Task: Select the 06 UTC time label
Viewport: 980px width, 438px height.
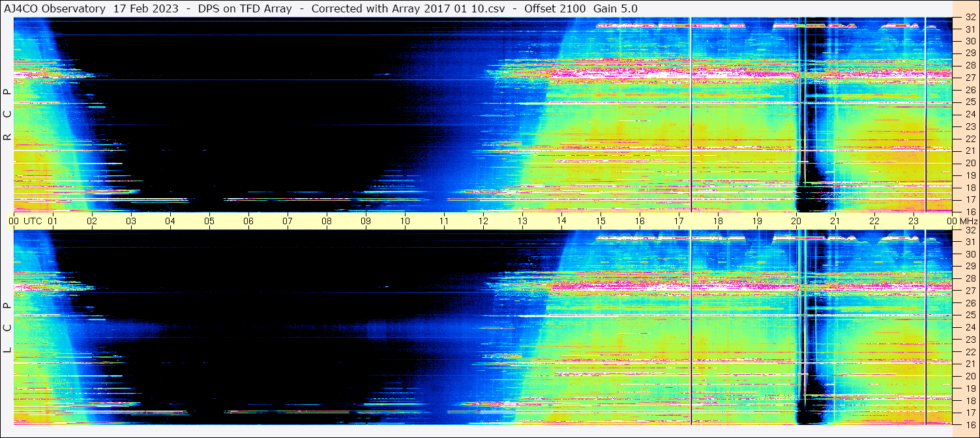Action: click(248, 221)
